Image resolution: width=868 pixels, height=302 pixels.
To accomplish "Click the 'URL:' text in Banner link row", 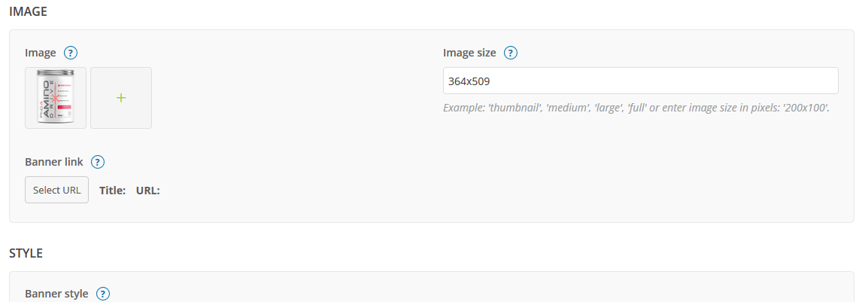I will pyautogui.click(x=148, y=190).
